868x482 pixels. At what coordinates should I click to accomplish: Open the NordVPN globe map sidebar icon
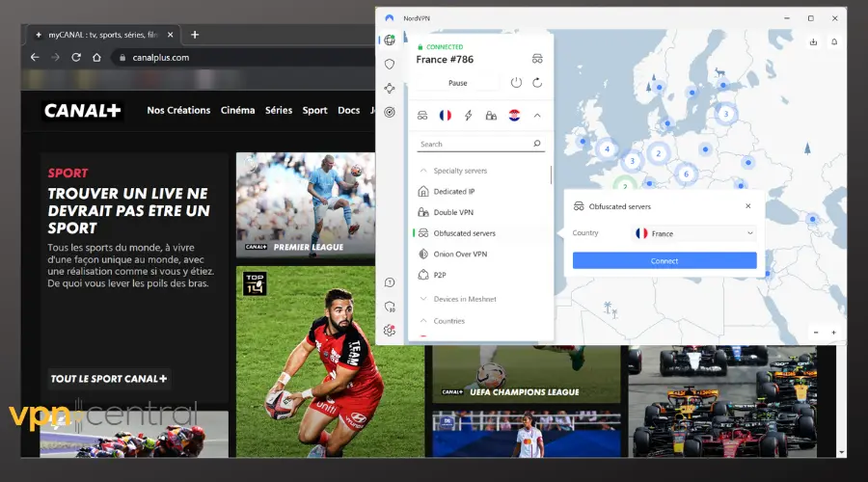(x=390, y=40)
